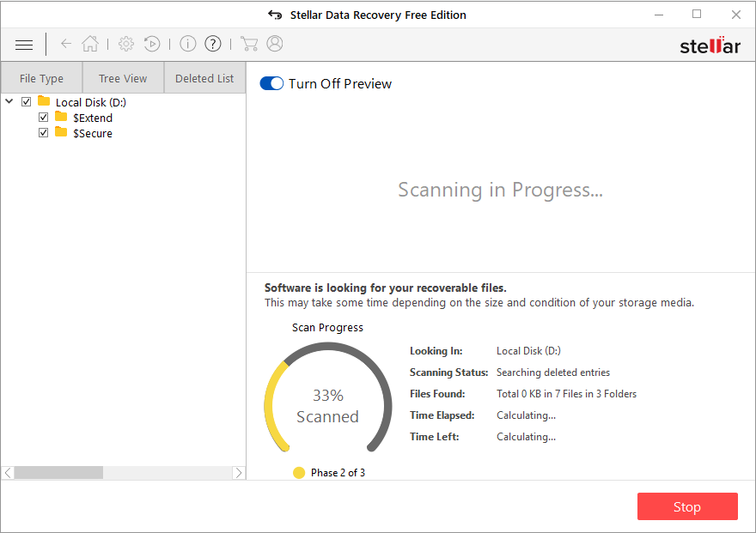756x533 pixels.
Task: Click "Searching deleted entries" status text
Action: [x=553, y=372]
